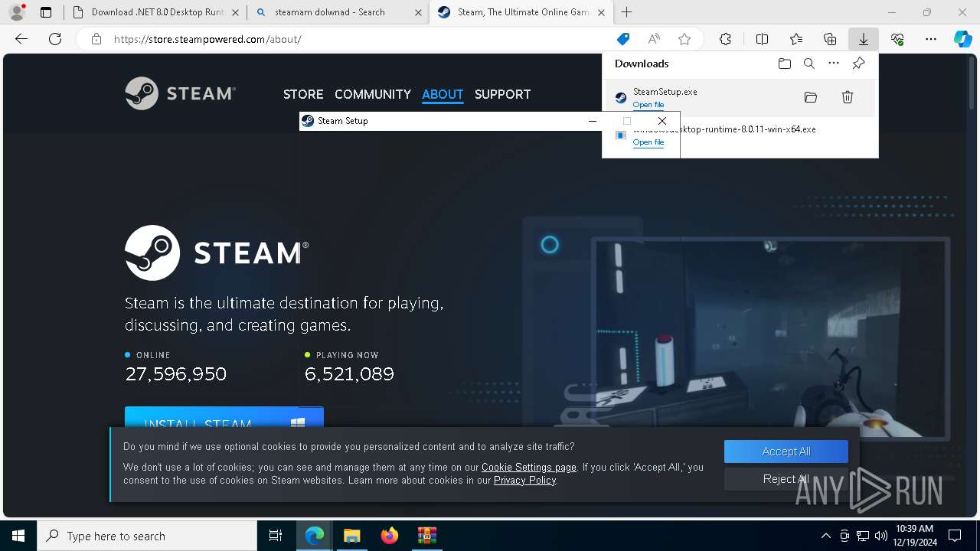Open Browser essentials heart icon

(x=897, y=39)
